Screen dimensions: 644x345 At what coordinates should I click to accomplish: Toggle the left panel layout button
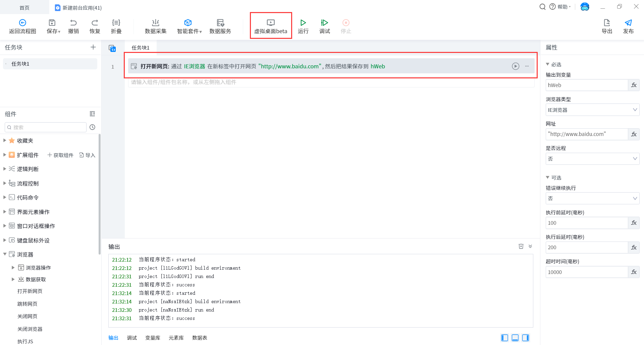[x=504, y=338]
